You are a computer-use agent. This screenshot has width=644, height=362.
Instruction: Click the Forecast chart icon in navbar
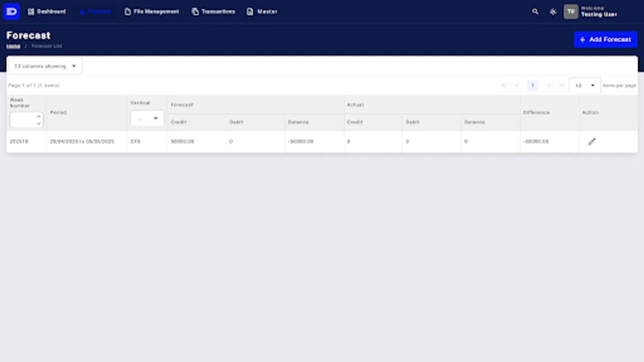tap(82, 12)
